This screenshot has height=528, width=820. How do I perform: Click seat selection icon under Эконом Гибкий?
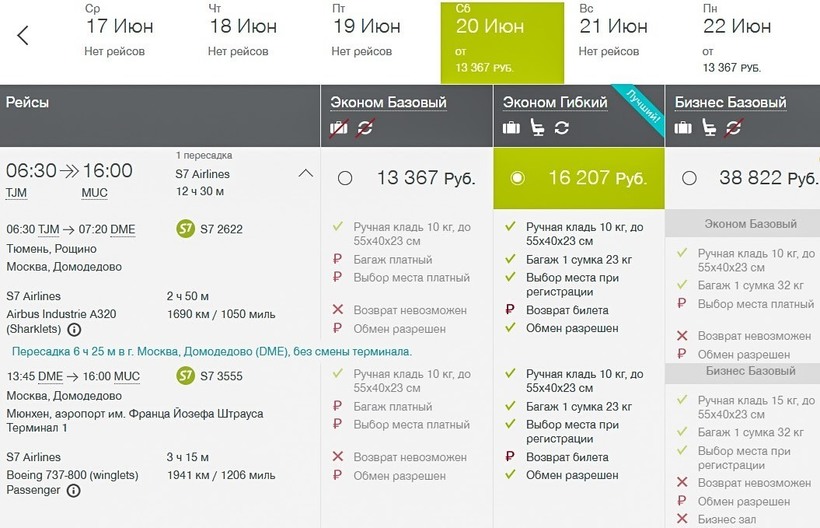pyautogui.click(x=537, y=127)
